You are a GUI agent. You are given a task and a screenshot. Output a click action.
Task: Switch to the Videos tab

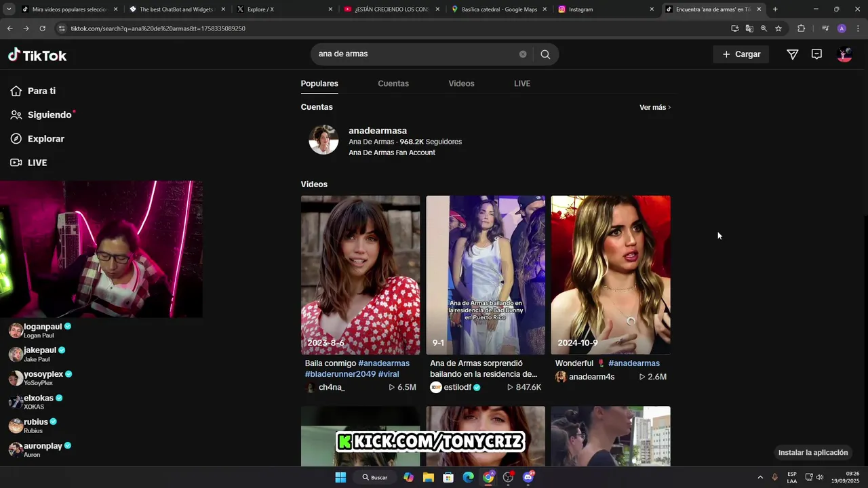461,83
